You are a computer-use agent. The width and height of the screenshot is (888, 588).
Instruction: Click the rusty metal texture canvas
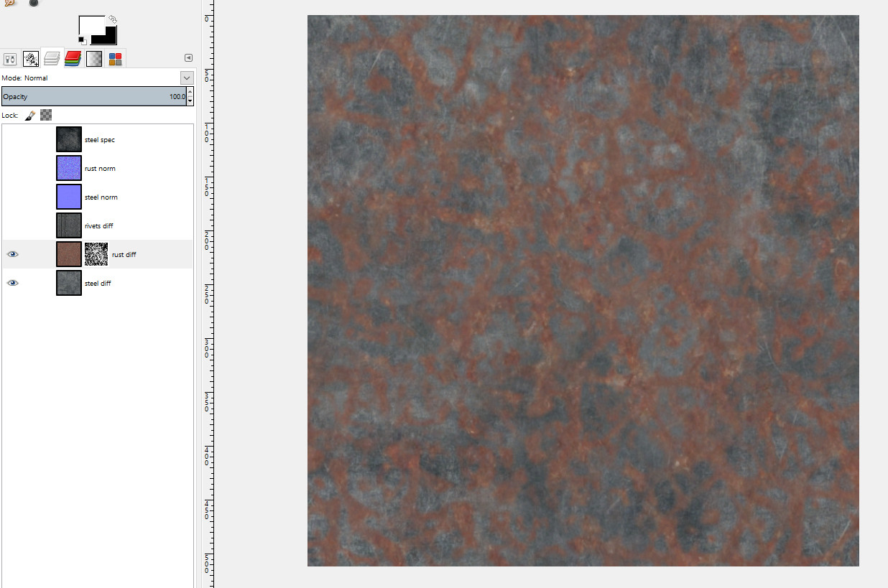583,291
